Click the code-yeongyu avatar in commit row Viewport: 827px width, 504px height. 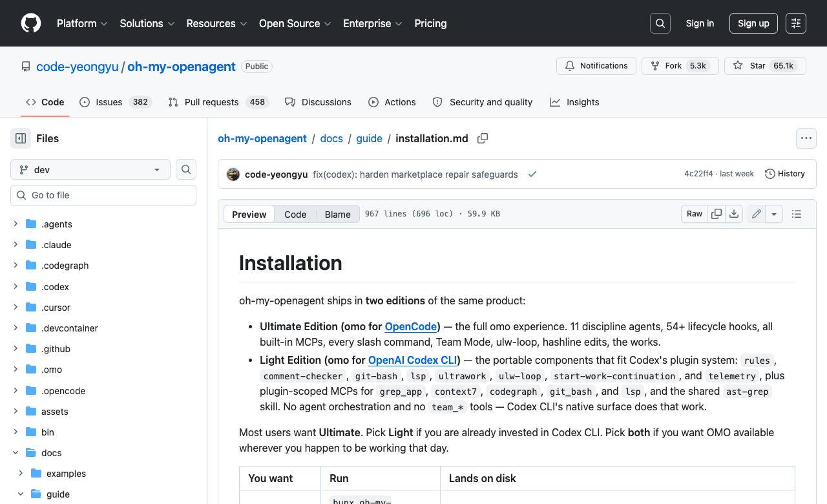pyautogui.click(x=233, y=174)
